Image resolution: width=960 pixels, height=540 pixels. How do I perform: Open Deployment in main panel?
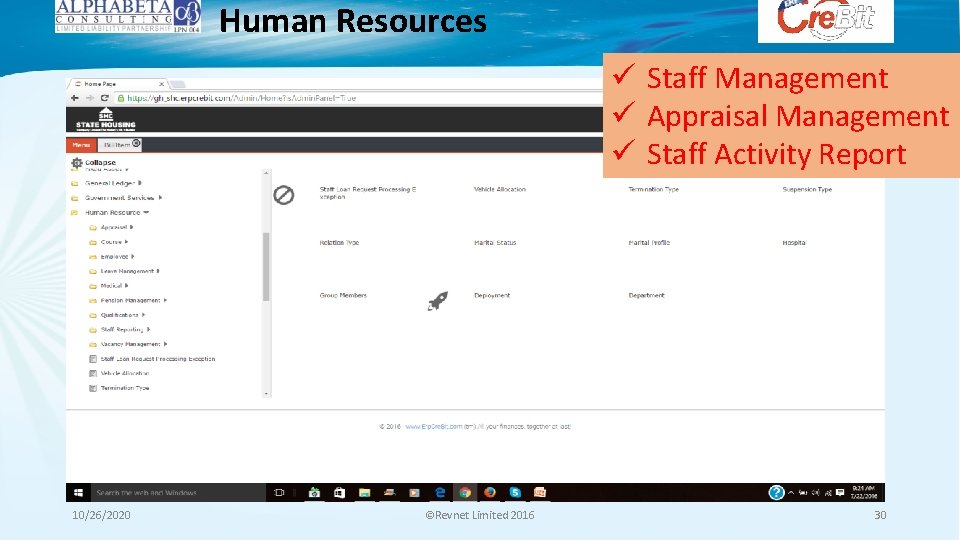click(x=492, y=296)
